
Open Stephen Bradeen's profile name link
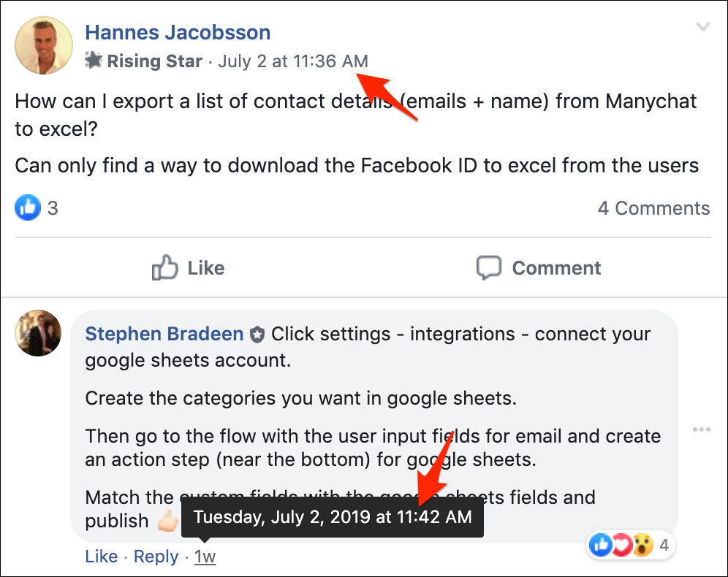[x=164, y=335]
